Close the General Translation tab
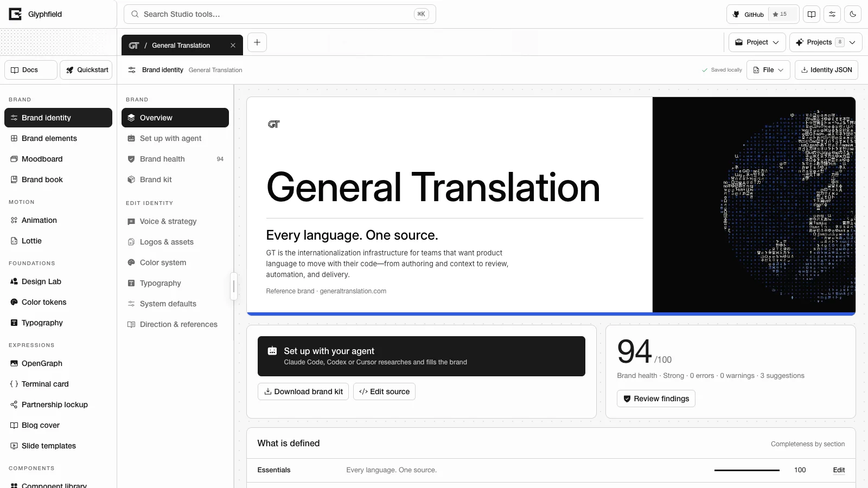 (233, 45)
